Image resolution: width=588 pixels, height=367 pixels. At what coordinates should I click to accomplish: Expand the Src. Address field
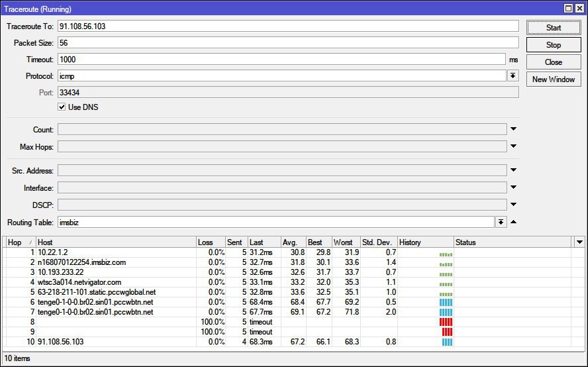click(513, 171)
